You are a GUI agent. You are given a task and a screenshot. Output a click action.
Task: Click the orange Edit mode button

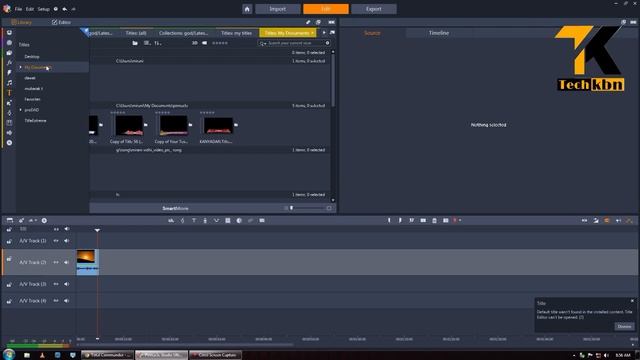(326, 9)
